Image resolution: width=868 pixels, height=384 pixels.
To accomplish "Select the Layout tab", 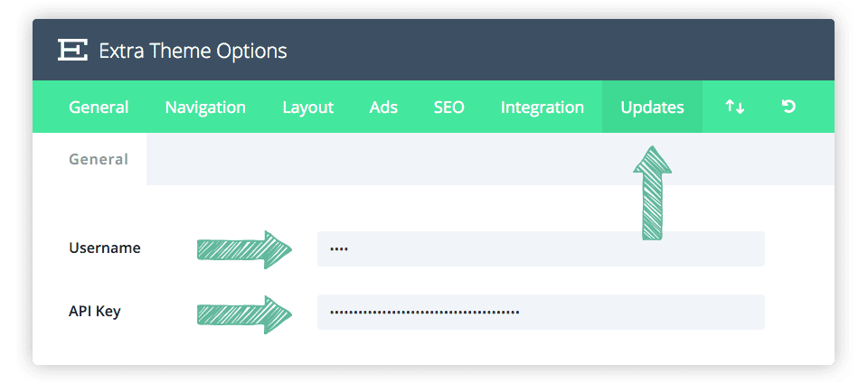I will pos(308,108).
